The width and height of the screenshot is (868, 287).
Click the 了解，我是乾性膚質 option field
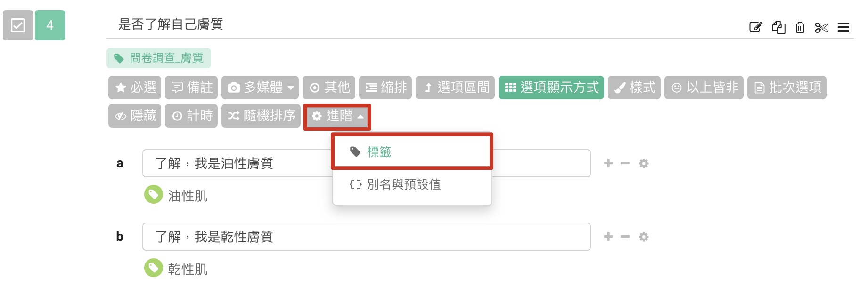click(x=366, y=237)
